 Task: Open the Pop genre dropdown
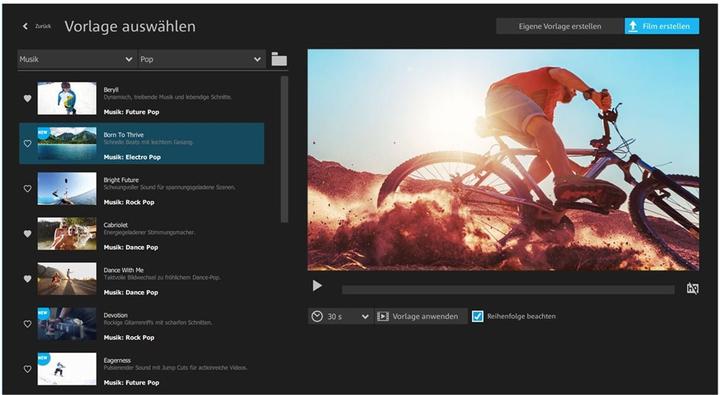click(x=202, y=59)
